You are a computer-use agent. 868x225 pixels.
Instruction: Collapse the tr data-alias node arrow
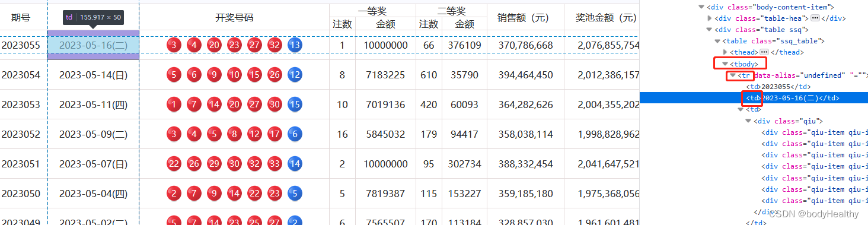[x=733, y=75]
